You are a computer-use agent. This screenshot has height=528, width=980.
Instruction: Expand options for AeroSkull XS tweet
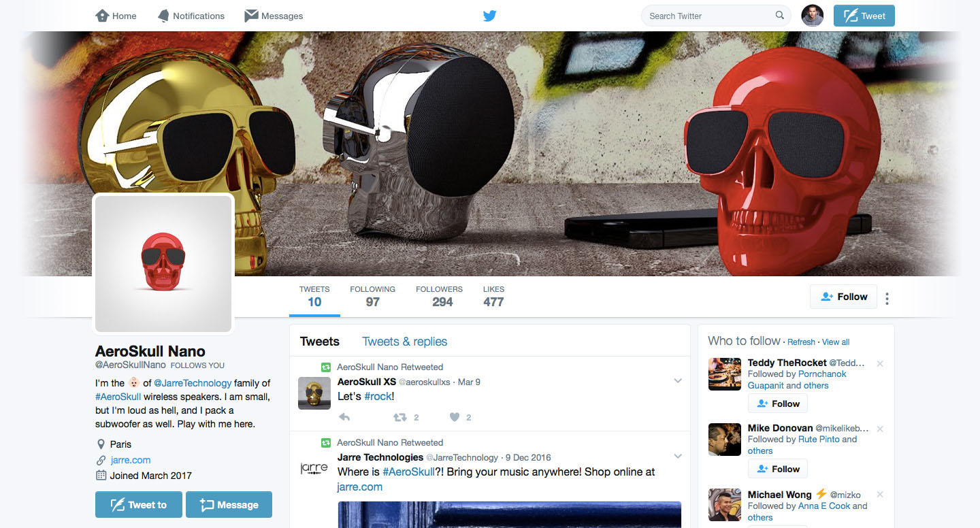[x=678, y=381]
